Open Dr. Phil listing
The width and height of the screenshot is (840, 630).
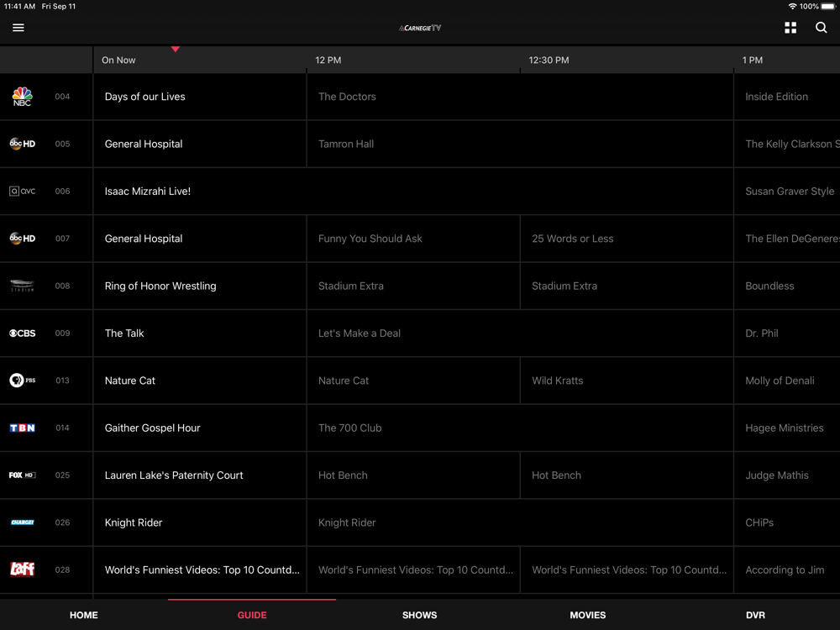click(787, 333)
